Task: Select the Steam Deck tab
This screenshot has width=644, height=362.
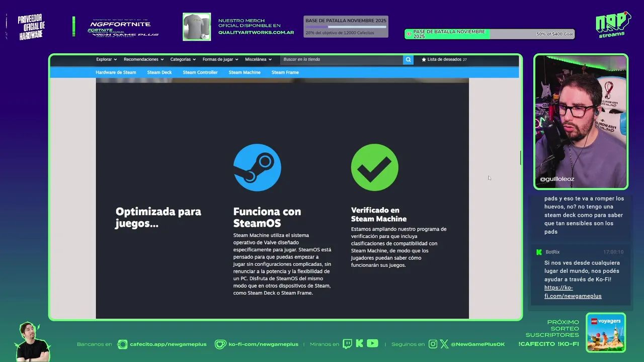Action: (159, 72)
